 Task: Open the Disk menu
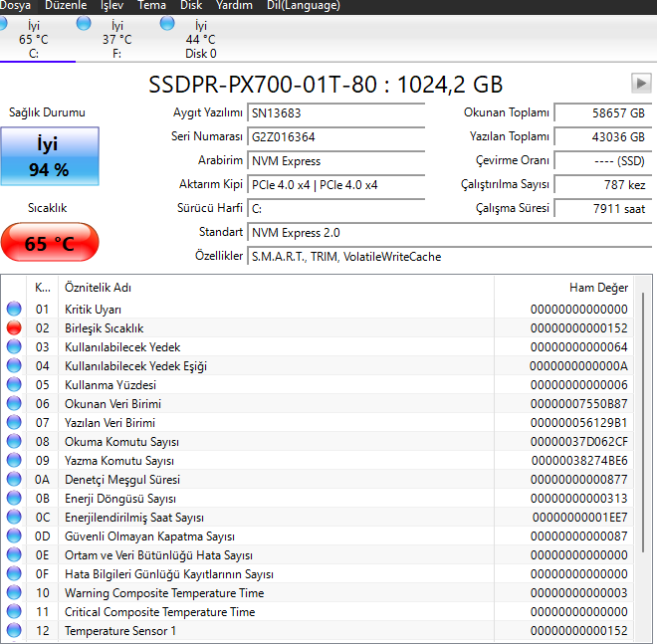191,5
